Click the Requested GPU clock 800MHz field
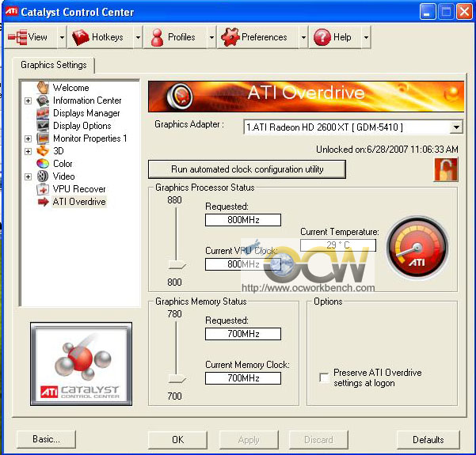The image size is (476, 455). click(243, 220)
